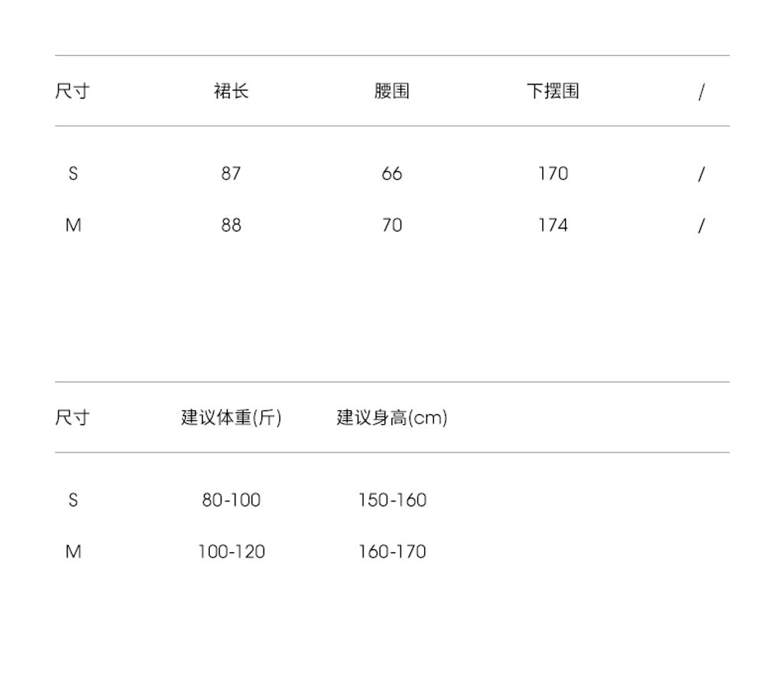Viewport: 784px width, 673px height.
Task: Click the 裙长 column header
Action: tap(231, 91)
